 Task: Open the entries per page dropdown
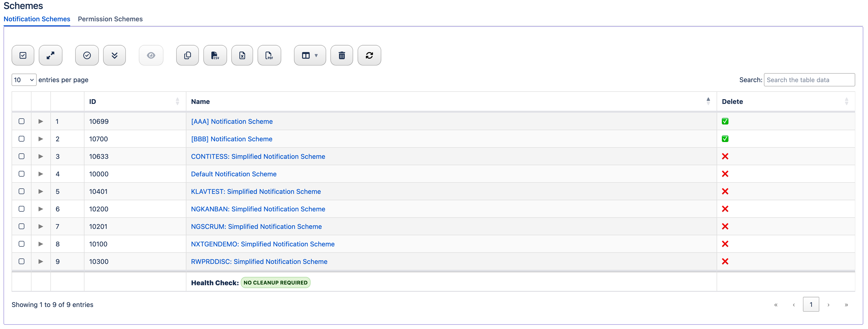[24, 80]
